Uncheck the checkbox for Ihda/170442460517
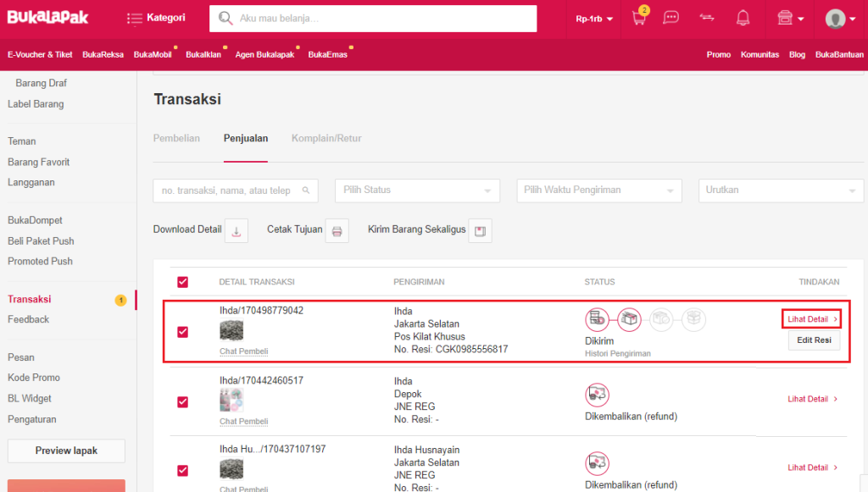The width and height of the screenshot is (868, 492). pos(183,402)
